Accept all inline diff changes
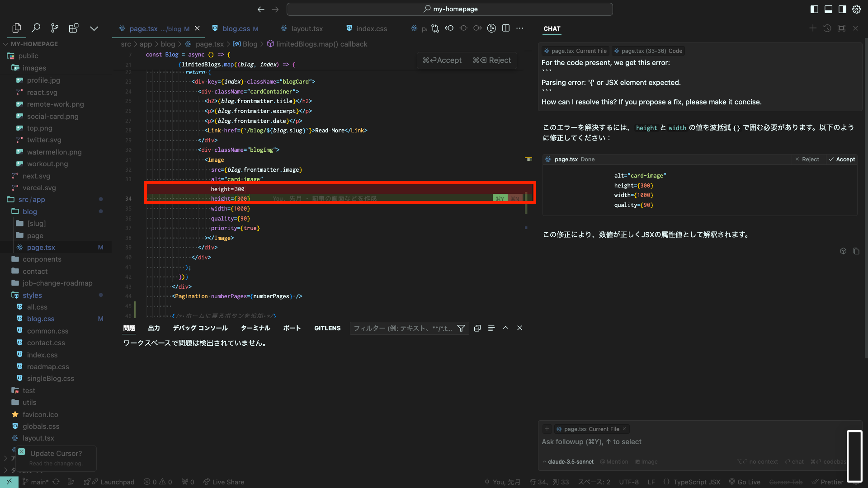This screenshot has height=488, width=868. tap(442, 60)
